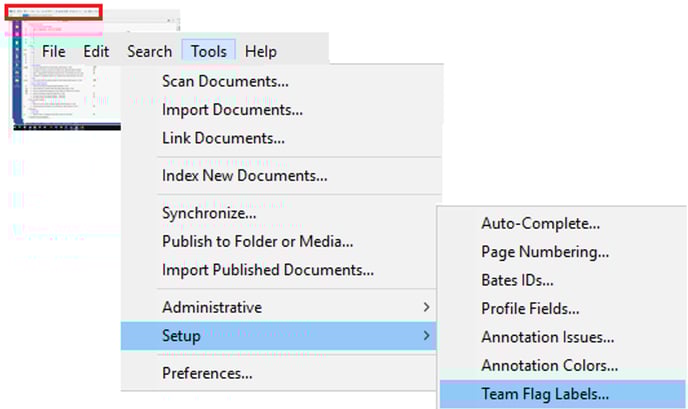Screen dimensions: 688x409
Task: Select Synchronize... in the Tools menu
Action: 209,213
